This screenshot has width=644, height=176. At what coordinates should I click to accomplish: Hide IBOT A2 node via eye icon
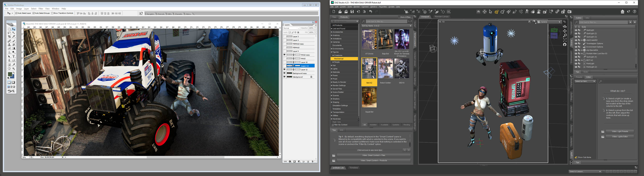click(576, 60)
